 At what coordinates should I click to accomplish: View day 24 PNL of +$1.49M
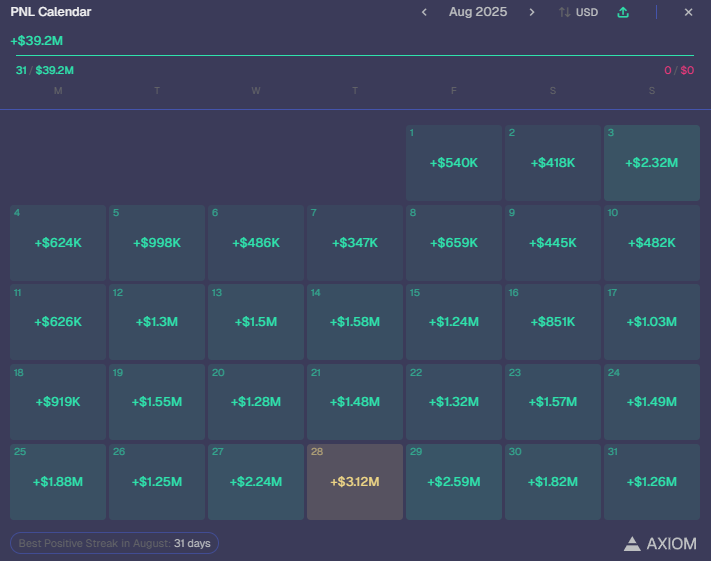click(x=652, y=402)
